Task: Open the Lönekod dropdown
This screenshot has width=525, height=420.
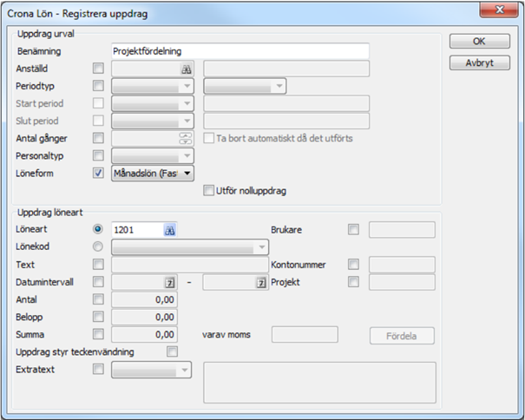Action: [190, 247]
